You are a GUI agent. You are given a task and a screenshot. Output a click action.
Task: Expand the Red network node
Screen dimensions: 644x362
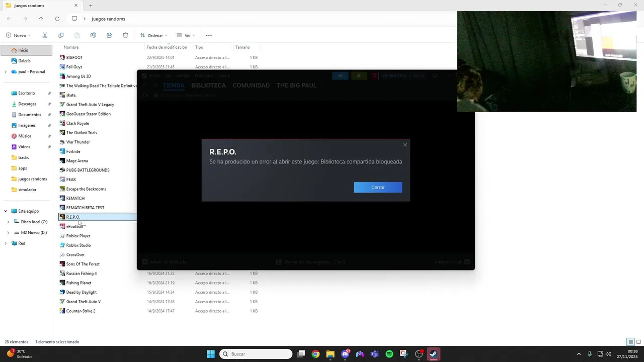click(x=6, y=243)
